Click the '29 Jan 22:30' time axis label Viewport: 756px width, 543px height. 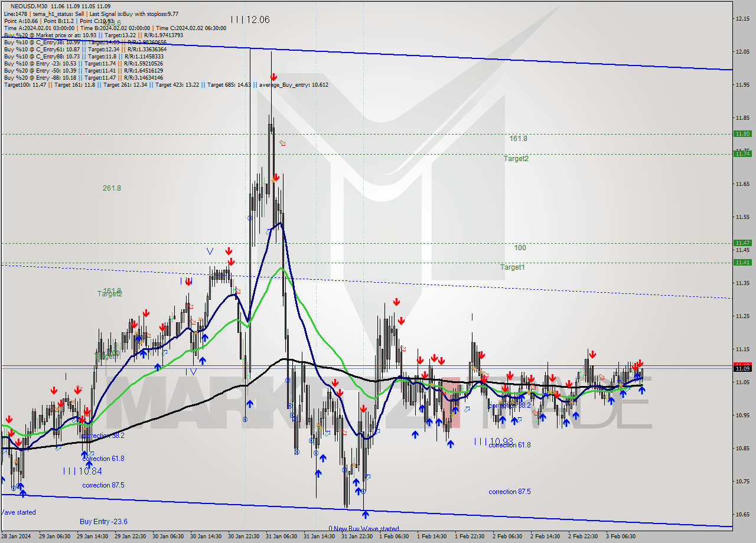point(129,537)
